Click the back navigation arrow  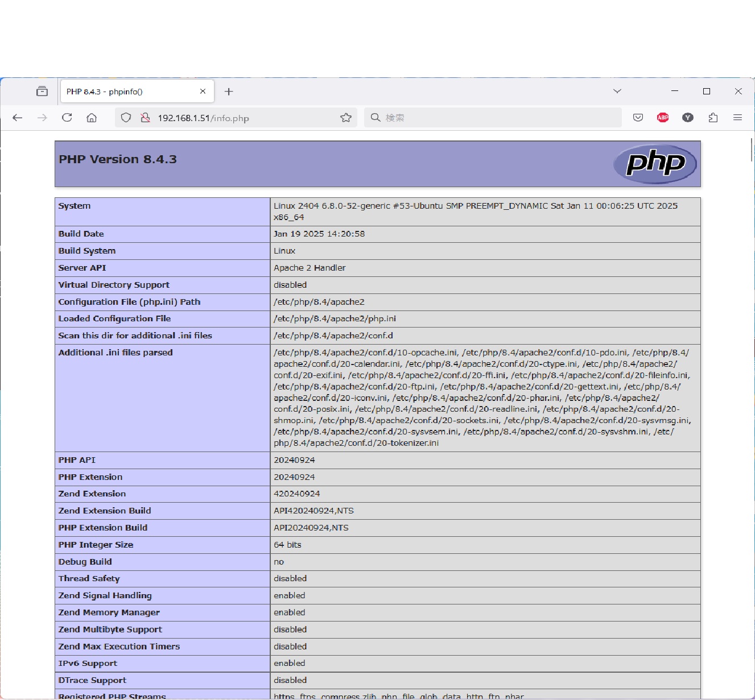[18, 118]
